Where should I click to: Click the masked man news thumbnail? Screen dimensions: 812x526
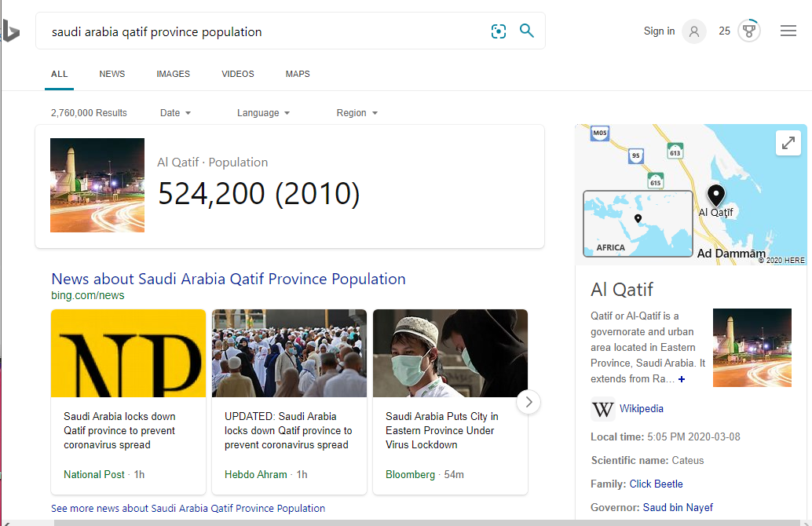pos(451,353)
